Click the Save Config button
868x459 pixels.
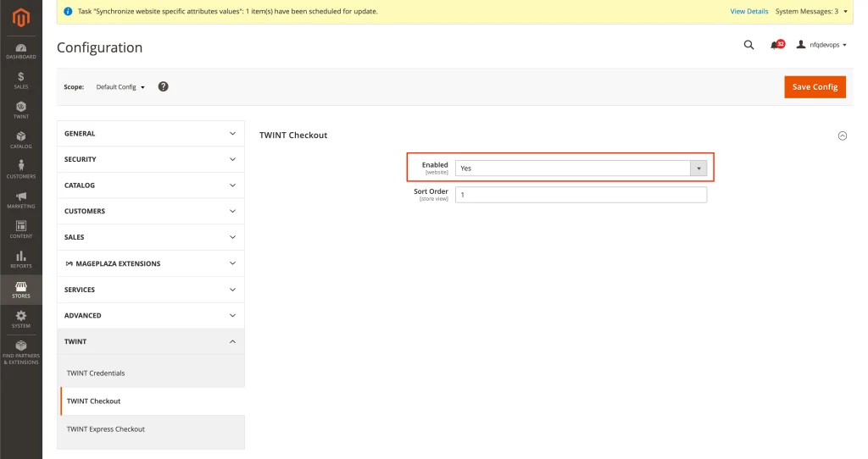click(x=815, y=87)
